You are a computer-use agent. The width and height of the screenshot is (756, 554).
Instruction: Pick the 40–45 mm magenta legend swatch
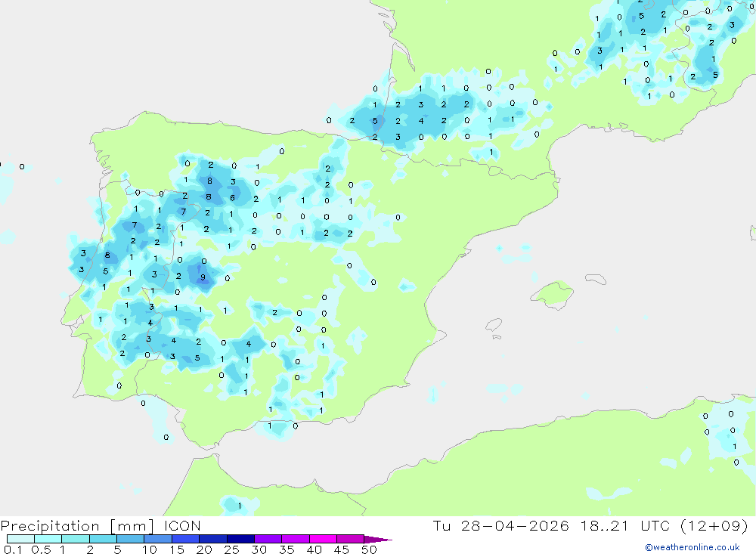(323, 539)
